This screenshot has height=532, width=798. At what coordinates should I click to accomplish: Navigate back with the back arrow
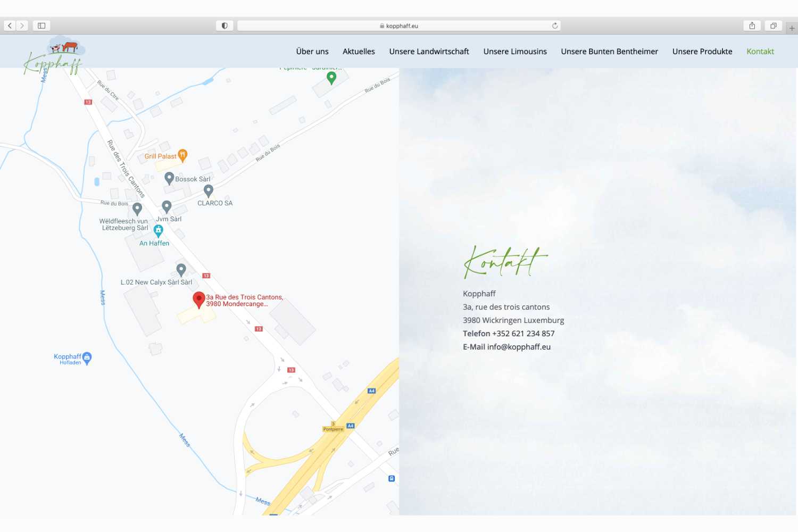(x=10, y=25)
